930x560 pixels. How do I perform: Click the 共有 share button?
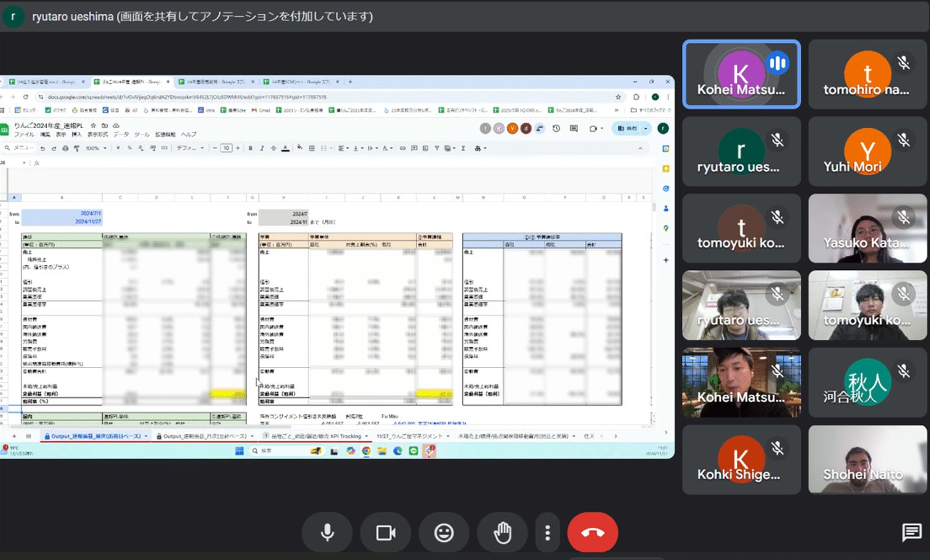[x=626, y=129]
